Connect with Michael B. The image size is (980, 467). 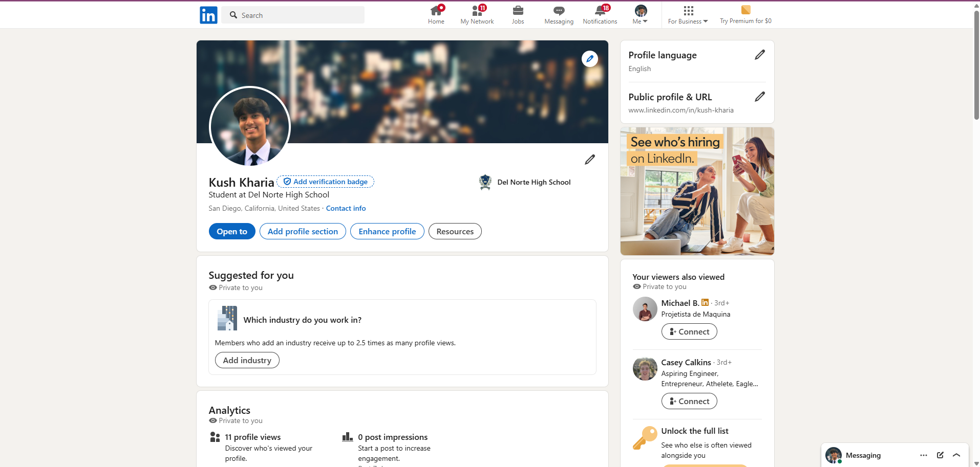689,331
